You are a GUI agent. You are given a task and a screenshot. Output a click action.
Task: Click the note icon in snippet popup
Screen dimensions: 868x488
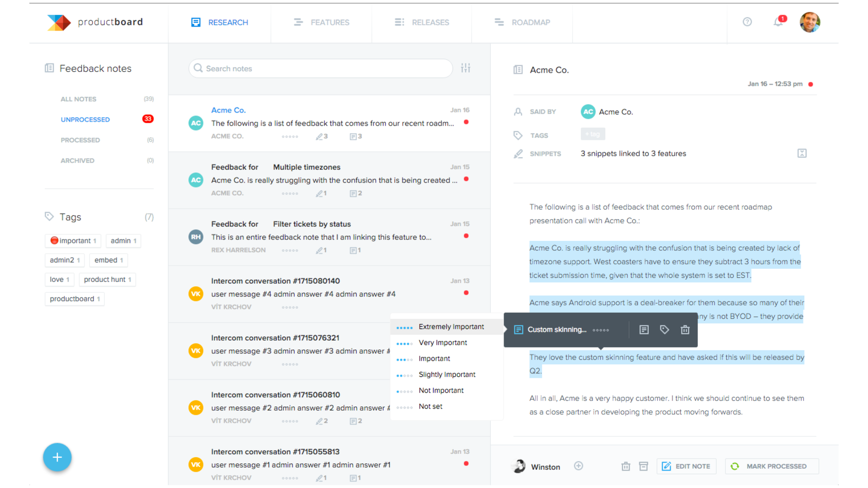(644, 330)
